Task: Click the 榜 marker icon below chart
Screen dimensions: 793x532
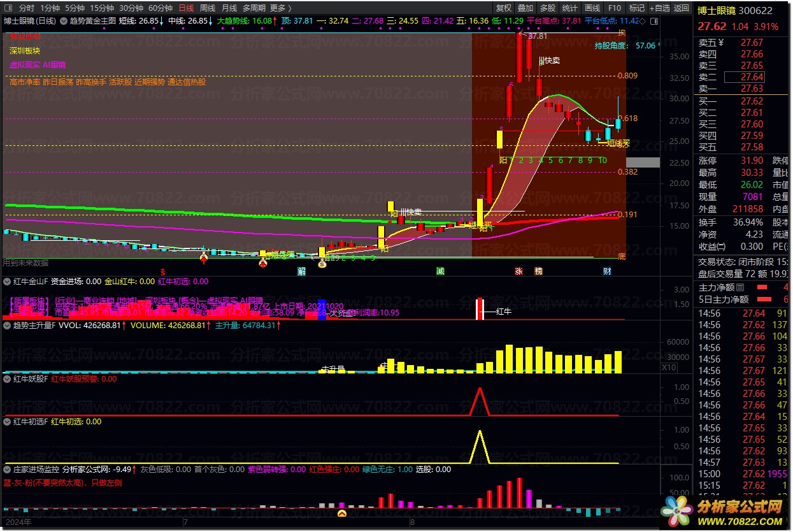Action: [538, 271]
